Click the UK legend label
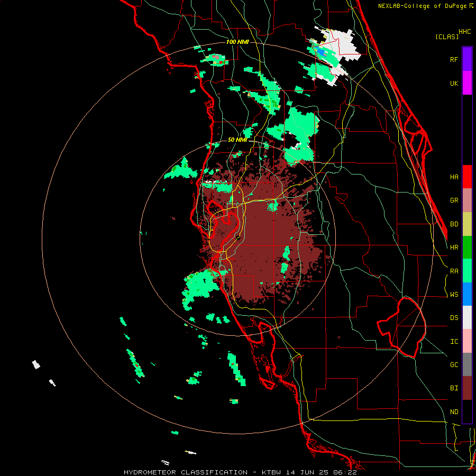This screenshot has height=476, width=476. (x=454, y=83)
